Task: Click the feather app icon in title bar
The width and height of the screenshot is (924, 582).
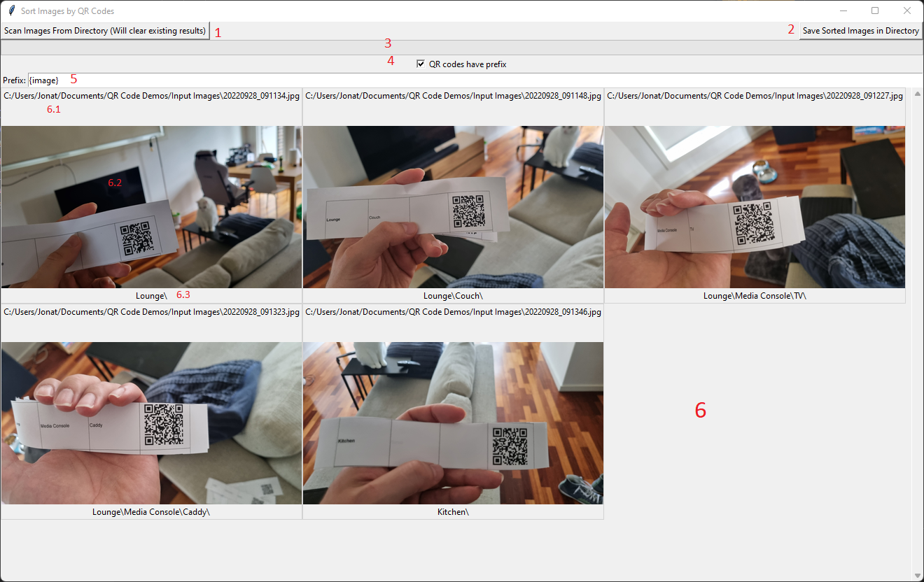Action: coord(11,10)
